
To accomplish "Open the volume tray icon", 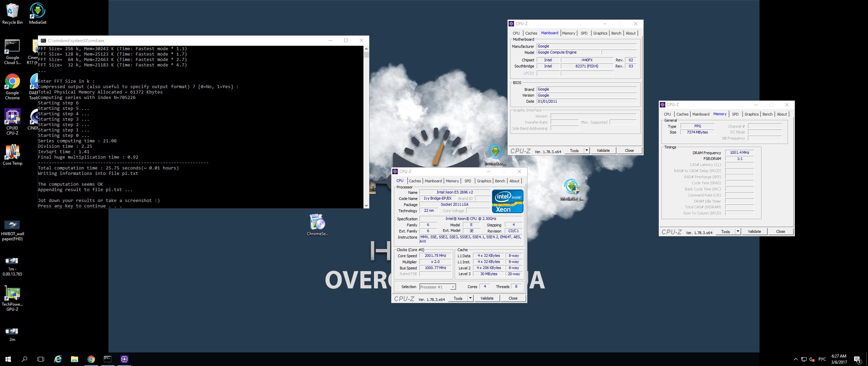I will pyautogui.click(x=812, y=359).
